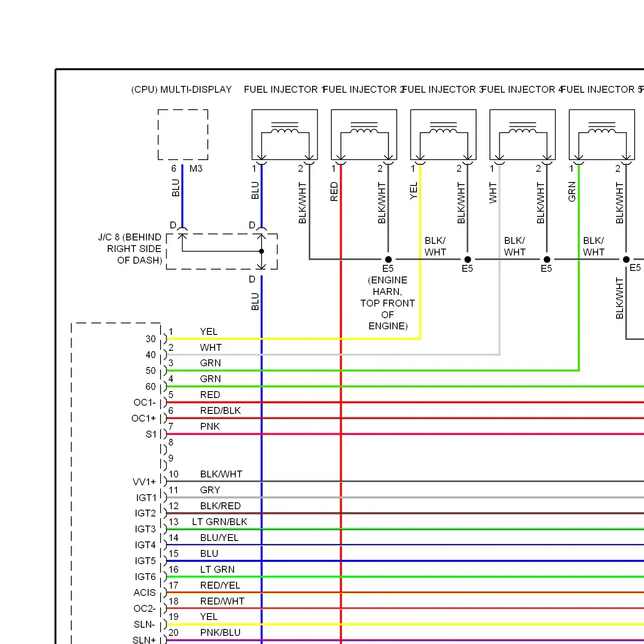Click the 'GRN' wire label at pin 4
Viewport: 644px width, 644px height.
[x=210, y=379]
